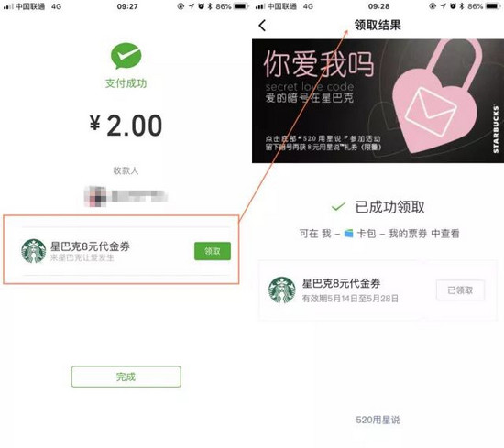
Task: Tap the ¥2.00 payment amount
Action: (x=126, y=125)
